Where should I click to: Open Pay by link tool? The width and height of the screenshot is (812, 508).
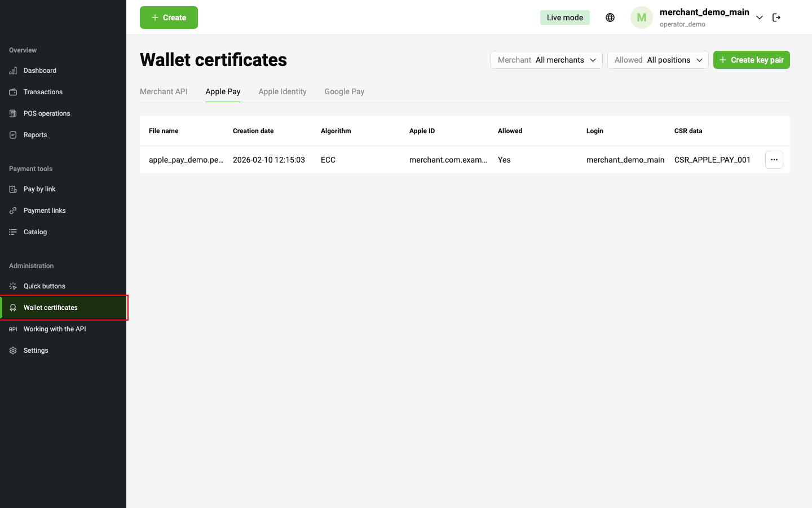tap(39, 189)
